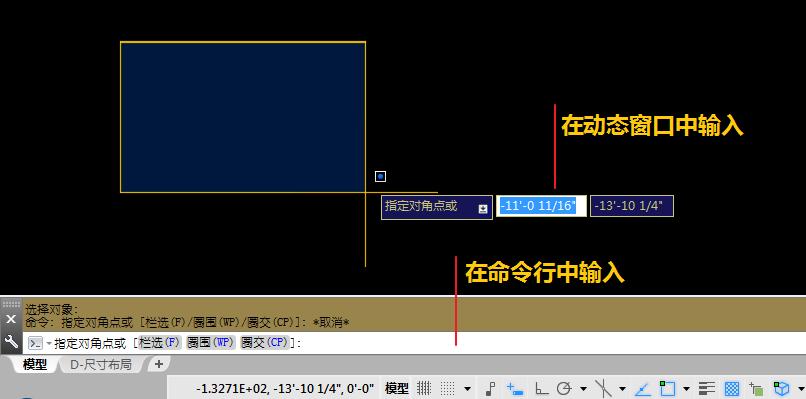The width and height of the screenshot is (806, 399).
Task: Choose 圈交(CP) option in command line
Action: click(x=265, y=342)
